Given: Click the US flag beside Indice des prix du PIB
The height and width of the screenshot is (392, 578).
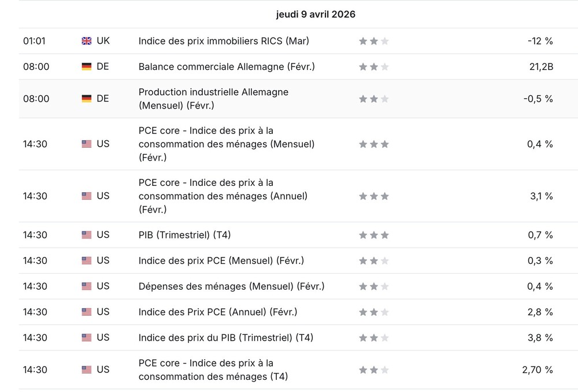Looking at the screenshot, I should tap(87, 338).
